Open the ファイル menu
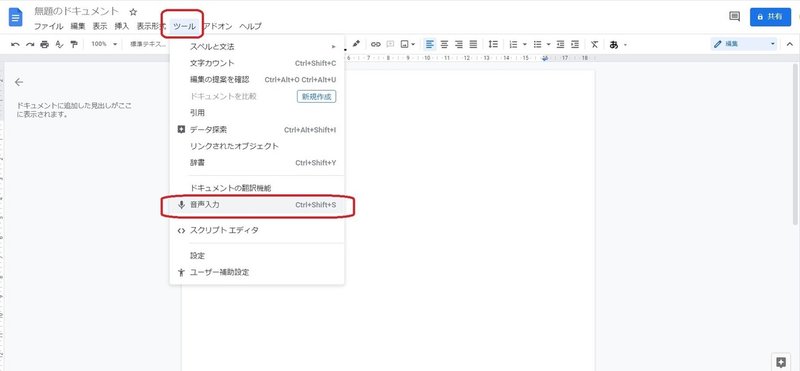This screenshot has height=371, width=800. coord(48,26)
